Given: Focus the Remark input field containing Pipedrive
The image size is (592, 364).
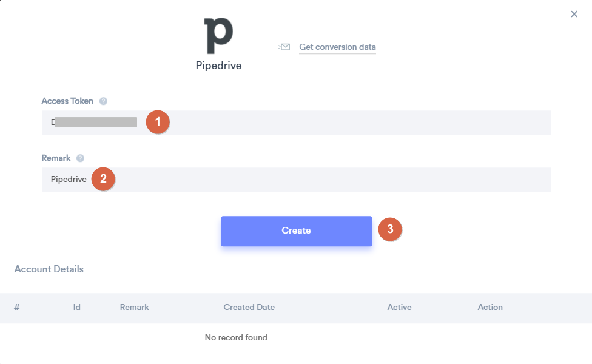Looking at the screenshot, I should tap(297, 180).
